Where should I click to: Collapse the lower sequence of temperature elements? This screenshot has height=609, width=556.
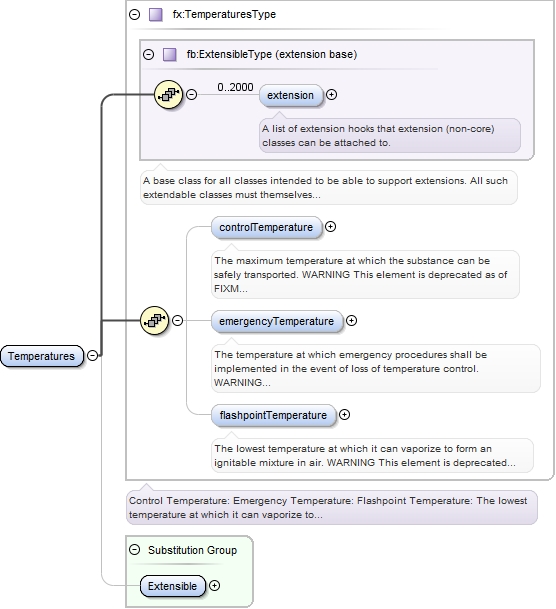(x=177, y=320)
